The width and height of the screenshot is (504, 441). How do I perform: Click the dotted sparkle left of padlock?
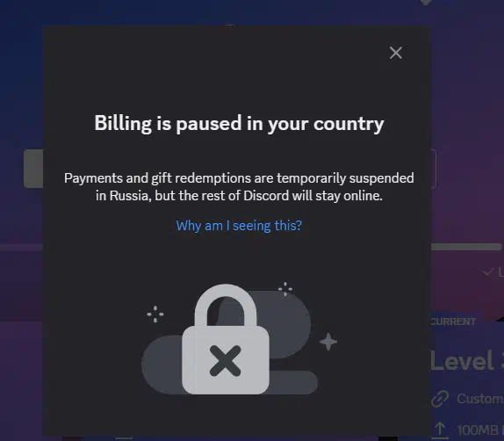point(155,314)
